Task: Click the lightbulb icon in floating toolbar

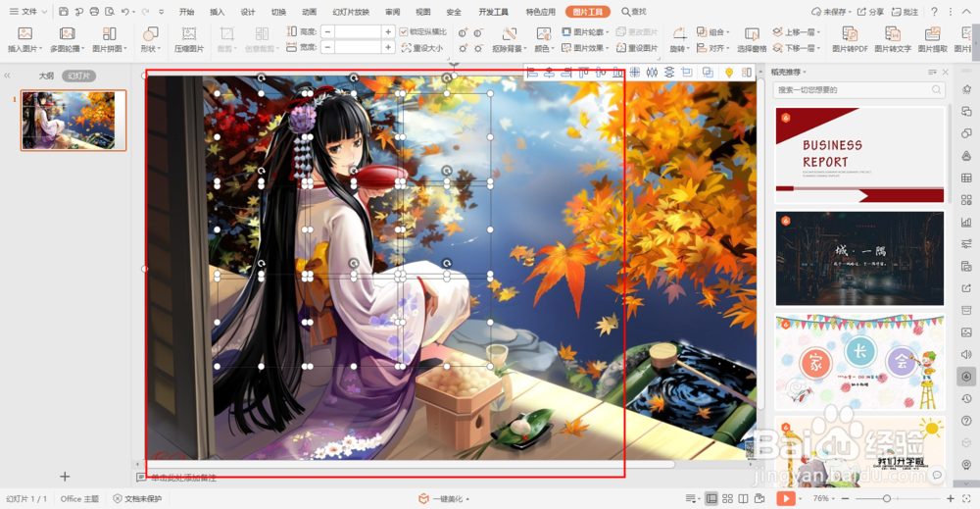Action: (x=729, y=73)
